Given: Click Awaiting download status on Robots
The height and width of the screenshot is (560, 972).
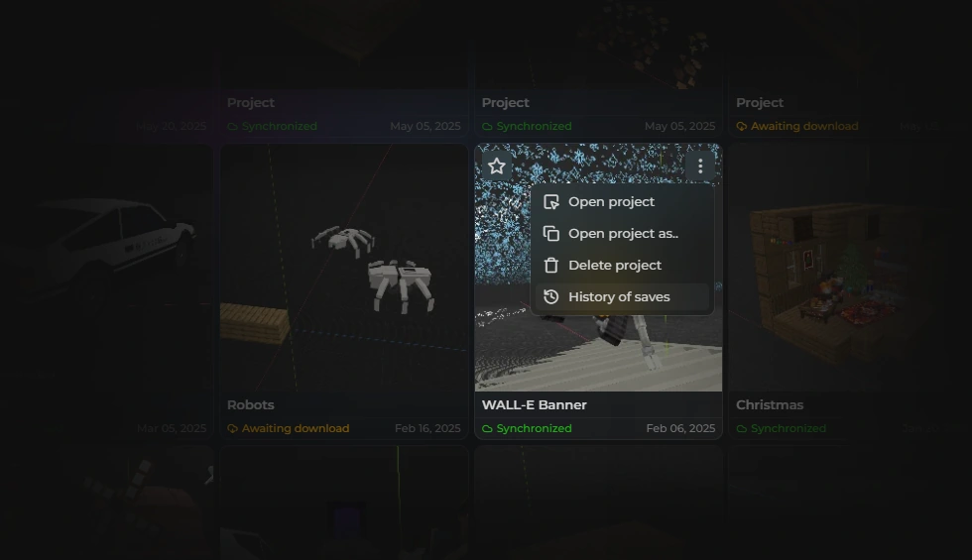Looking at the screenshot, I should [x=289, y=428].
